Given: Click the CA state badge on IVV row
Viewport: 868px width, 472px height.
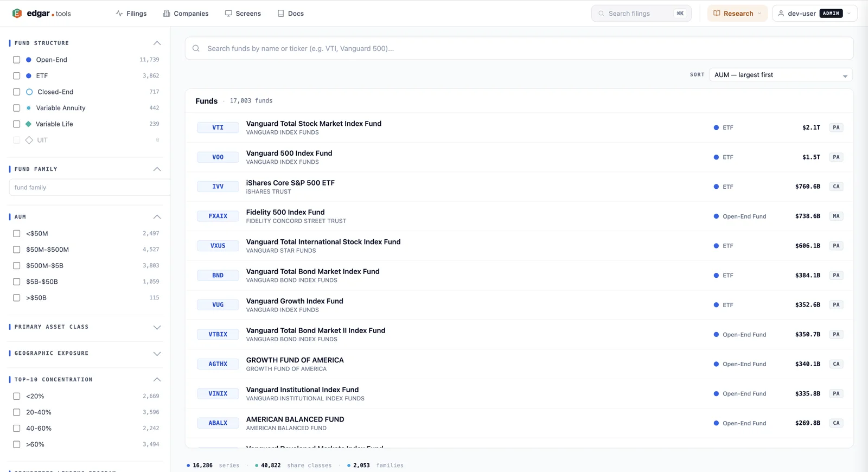Looking at the screenshot, I should point(836,187).
